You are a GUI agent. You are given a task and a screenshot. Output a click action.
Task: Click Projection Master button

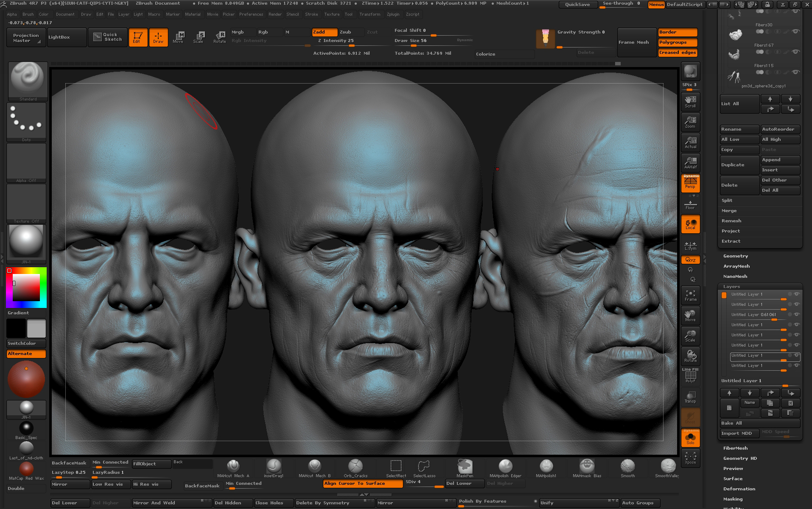pyautogui.click(x=26, y=37)
